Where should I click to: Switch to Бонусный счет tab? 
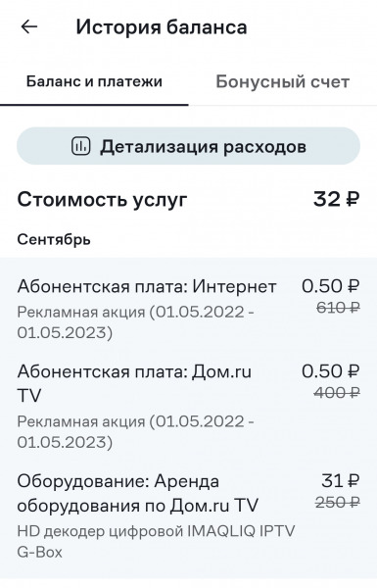[x=283, y=81]
